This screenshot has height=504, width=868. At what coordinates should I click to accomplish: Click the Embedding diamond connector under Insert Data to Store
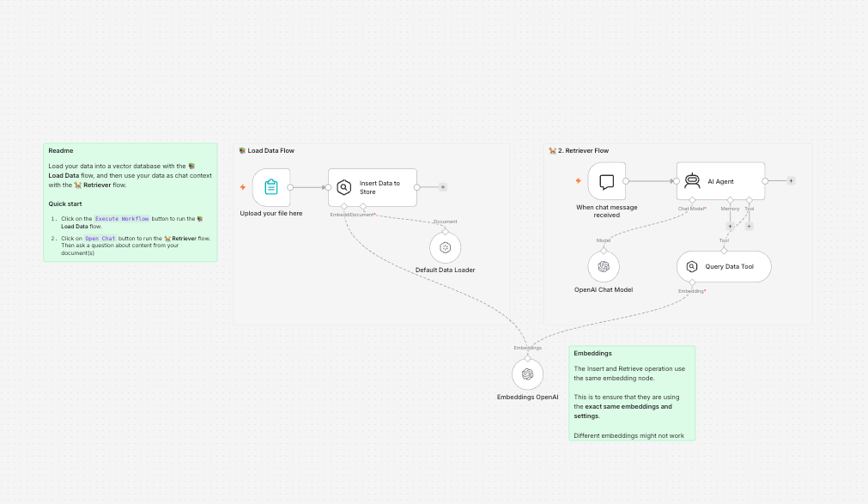point(343,207)
